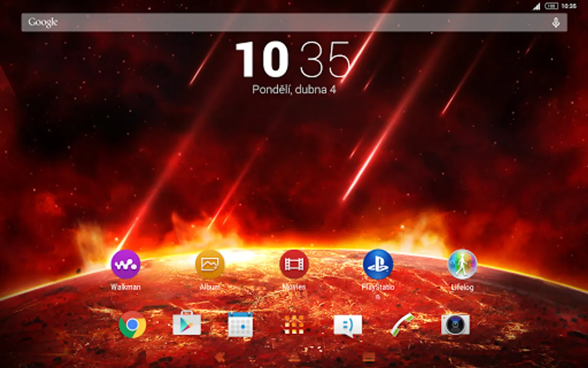The width and height of the screenshot is (588, 368).
Task: Open the app drawer grid
Action: tap(294, 325)
